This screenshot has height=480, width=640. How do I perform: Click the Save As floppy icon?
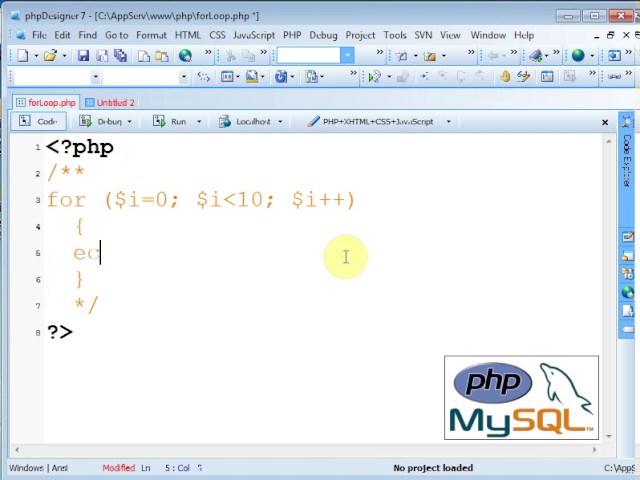(x=102, y=55)
